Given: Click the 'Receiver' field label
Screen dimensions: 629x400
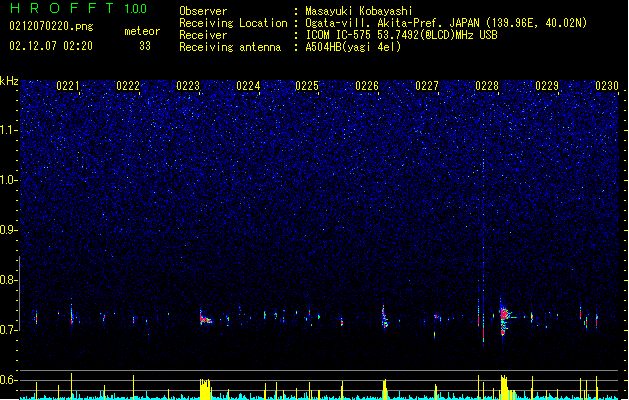Looking at the screenshot, I should click(203, 35).
